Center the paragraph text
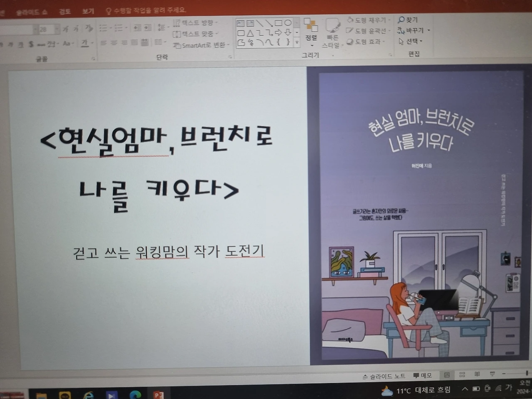Viewport: 532px width, 399px height. click(114, 42)
